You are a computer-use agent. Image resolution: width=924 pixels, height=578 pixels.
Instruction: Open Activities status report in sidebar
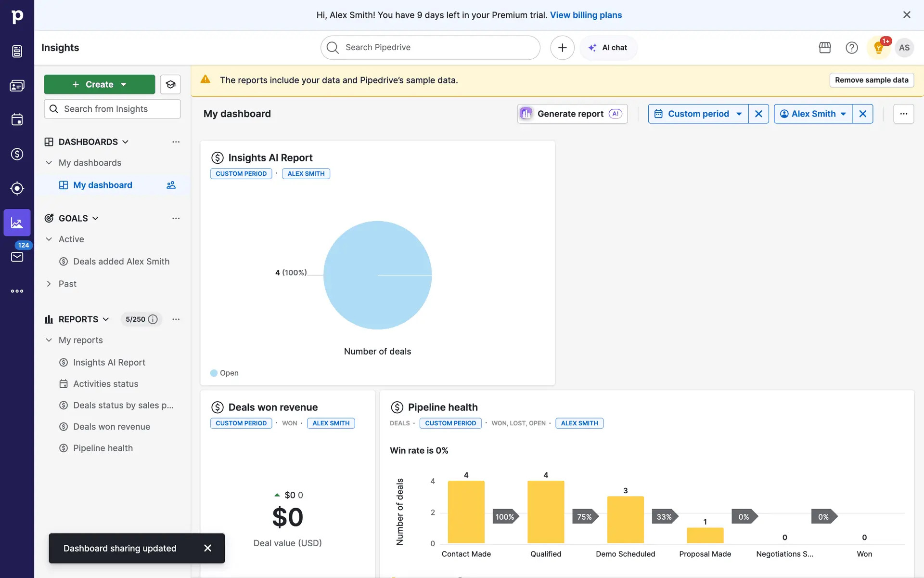pyautogui.click(x=105, y=384)
